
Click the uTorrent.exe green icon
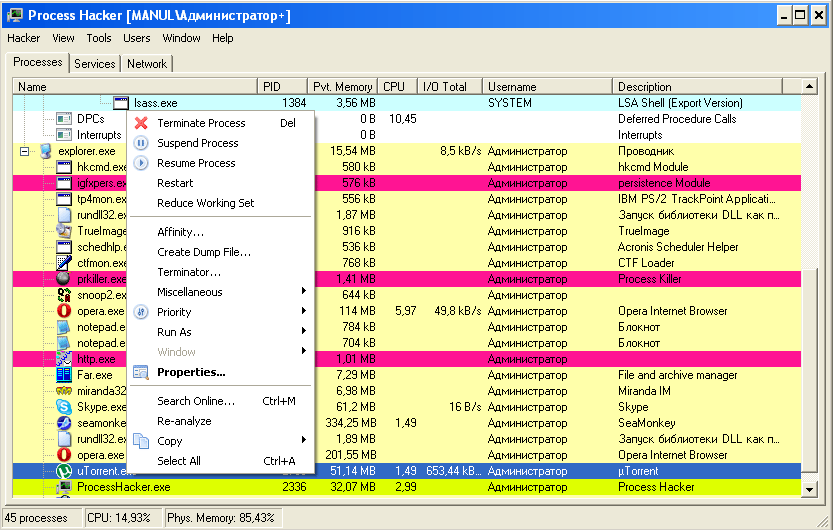(x=64, y=471)
